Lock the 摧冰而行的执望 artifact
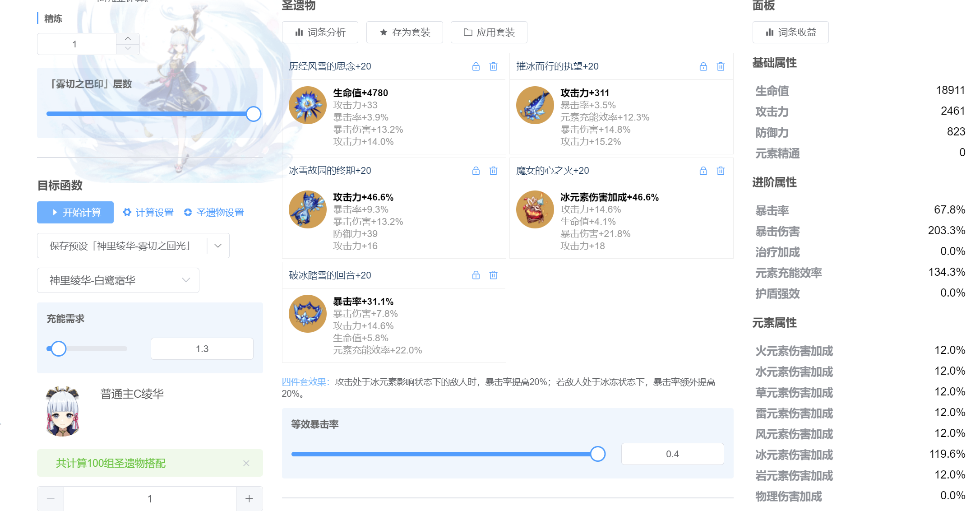Image resolution: width=980 pixels, height=511 pixels. click(x=703, y=66)
